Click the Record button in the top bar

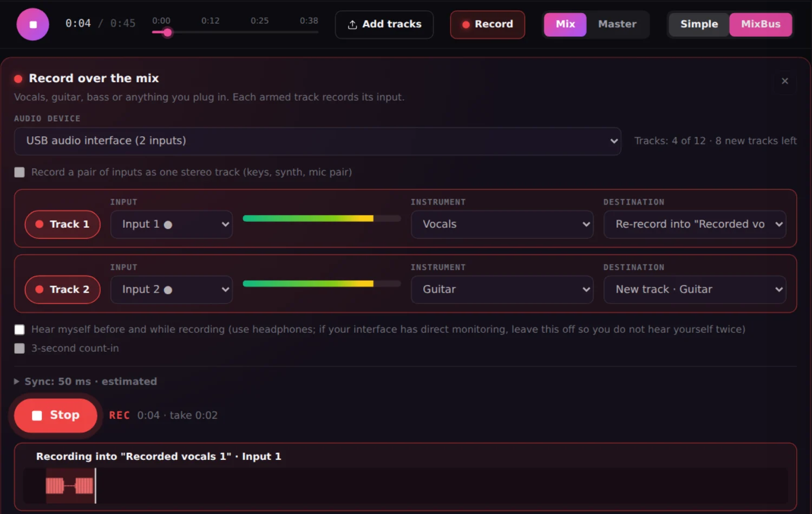(x=488, y=24)
